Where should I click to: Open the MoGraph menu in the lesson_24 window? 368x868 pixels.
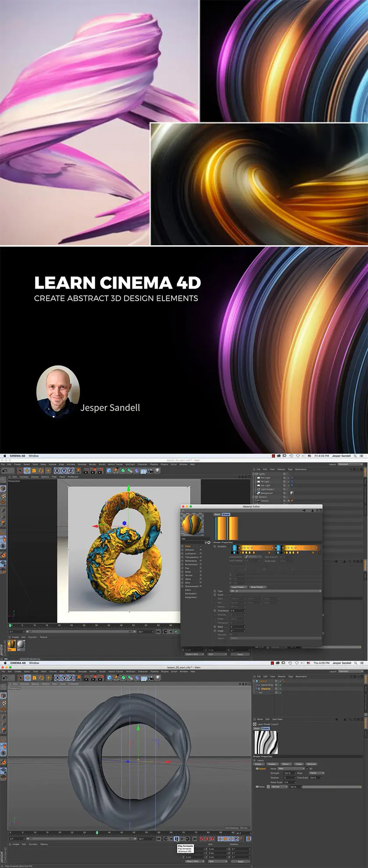pyautogui.click(x=130, y=464)
